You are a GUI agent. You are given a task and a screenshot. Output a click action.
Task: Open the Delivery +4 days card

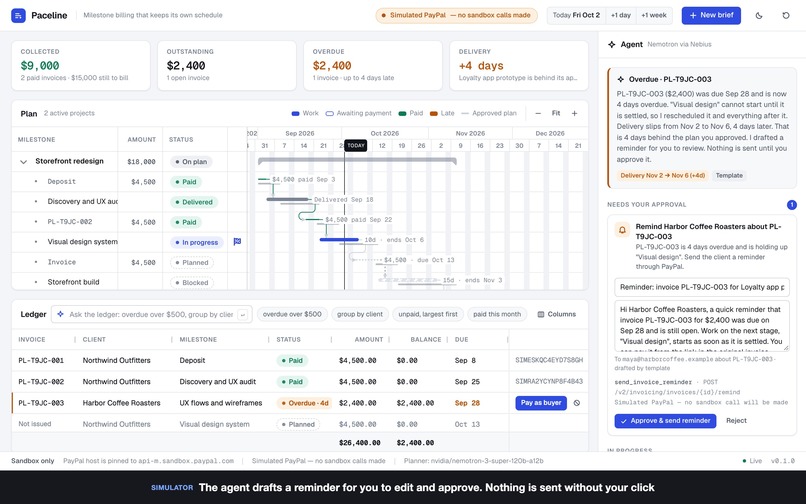(x=519, y=66)
